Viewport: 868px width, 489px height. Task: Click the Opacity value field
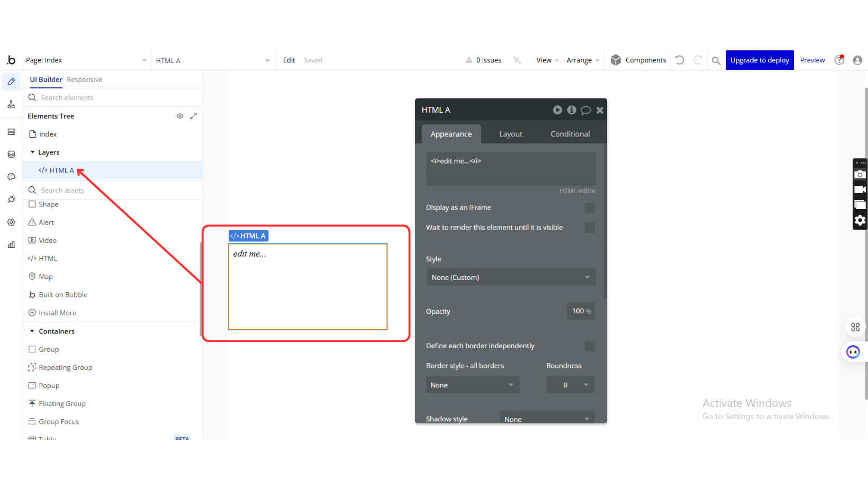(x=581, y=311)
